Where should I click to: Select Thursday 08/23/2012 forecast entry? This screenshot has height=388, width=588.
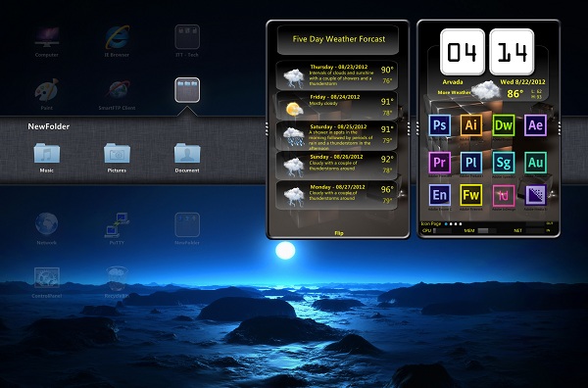tap(337, 75)
